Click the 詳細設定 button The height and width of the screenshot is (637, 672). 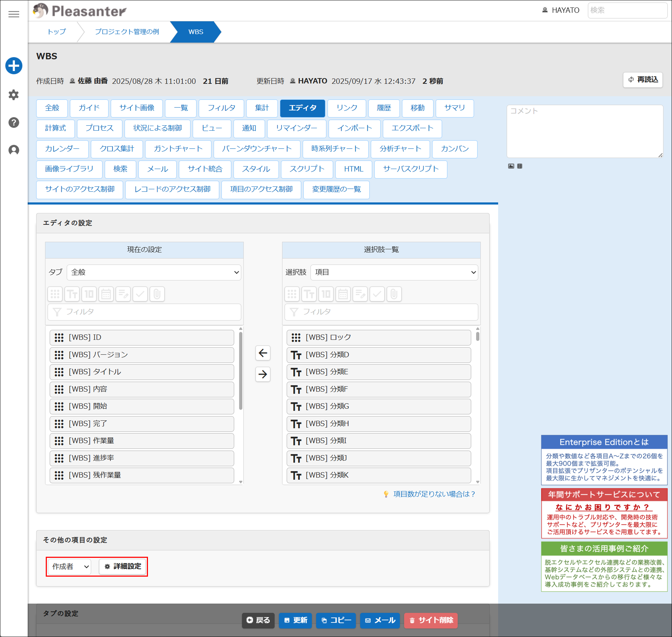pyautogui.click(x=123, y=566)
